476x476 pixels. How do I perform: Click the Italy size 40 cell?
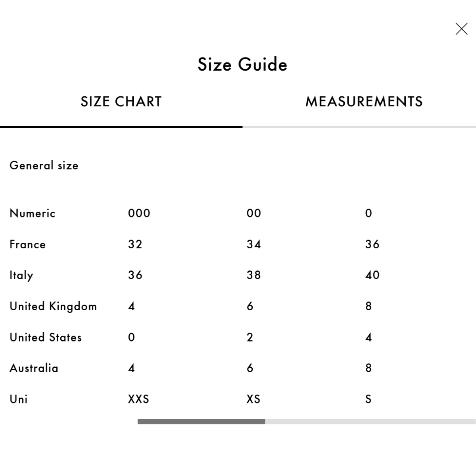(372, 275)
